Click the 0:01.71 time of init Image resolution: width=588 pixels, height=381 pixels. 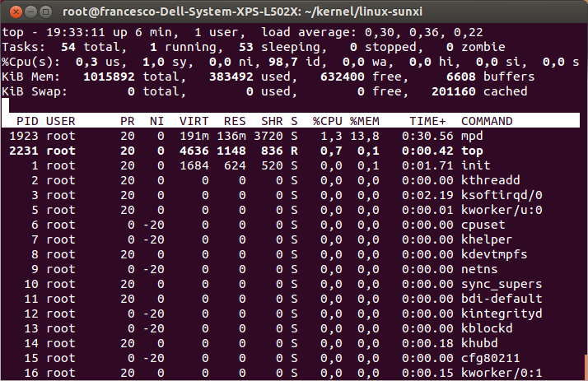[427, 165]
